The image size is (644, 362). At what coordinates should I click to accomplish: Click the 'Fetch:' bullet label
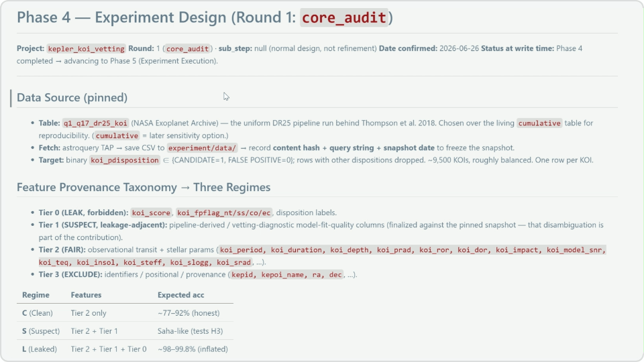pyautogui.click(x=49, y=147)
